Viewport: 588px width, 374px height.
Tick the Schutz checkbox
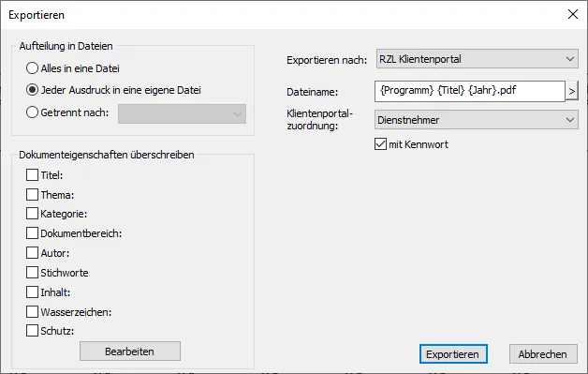point(32,331)
